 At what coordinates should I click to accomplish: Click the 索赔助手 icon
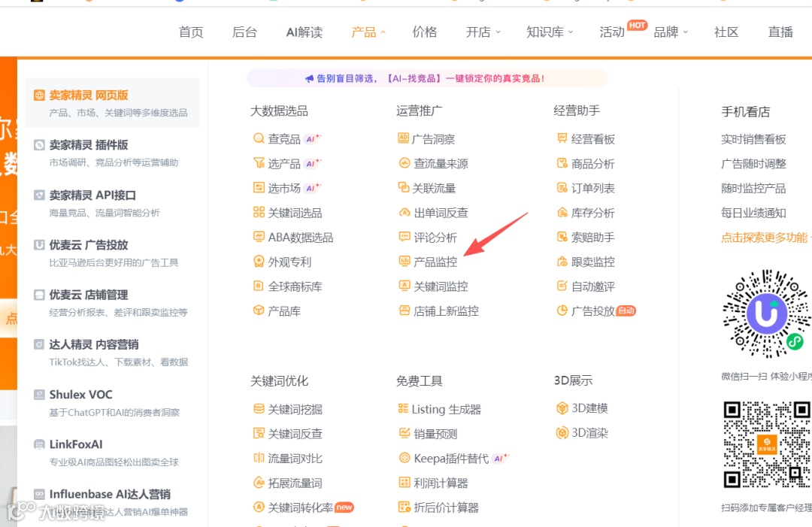pos(562,237)
